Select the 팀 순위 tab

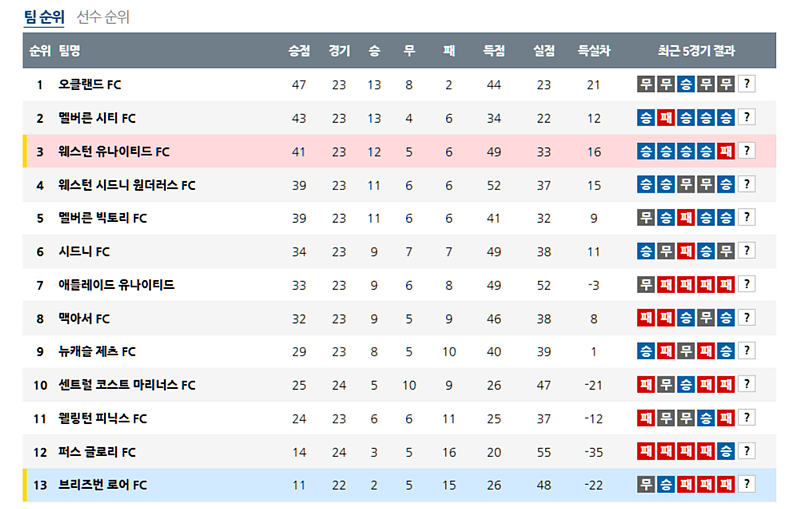click(43, 17)
